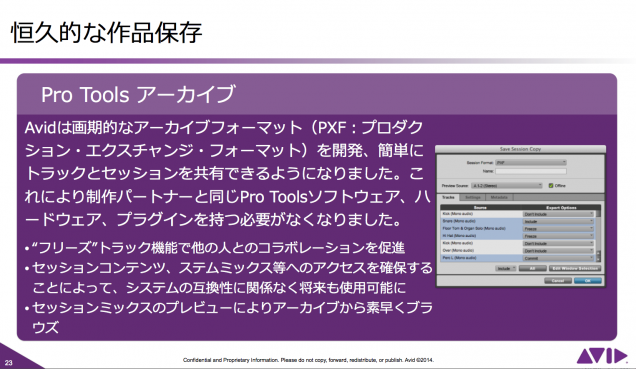
Task: Click the Avid logo
Action: tap(602, 356)
